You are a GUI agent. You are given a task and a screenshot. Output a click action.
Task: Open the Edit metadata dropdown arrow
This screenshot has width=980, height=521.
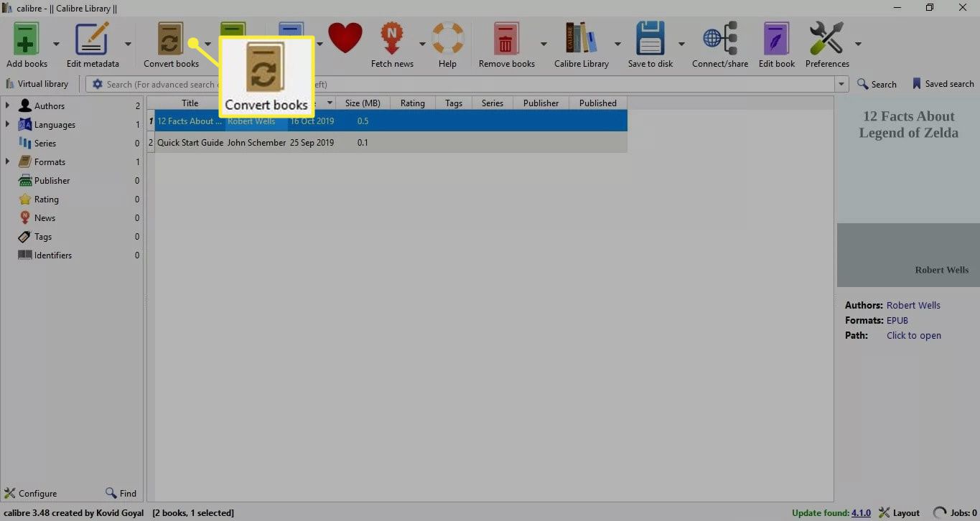click(x=128, y=44)
